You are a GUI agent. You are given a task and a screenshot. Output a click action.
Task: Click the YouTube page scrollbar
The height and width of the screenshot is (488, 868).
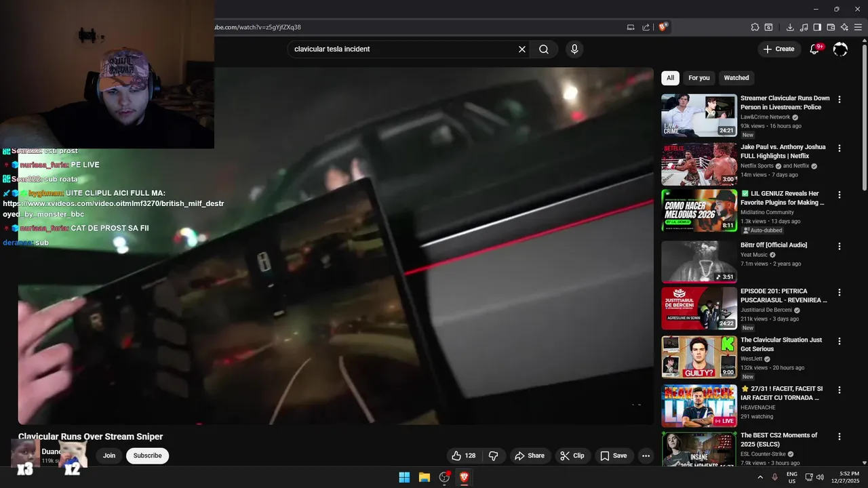(x=864, y=115)
